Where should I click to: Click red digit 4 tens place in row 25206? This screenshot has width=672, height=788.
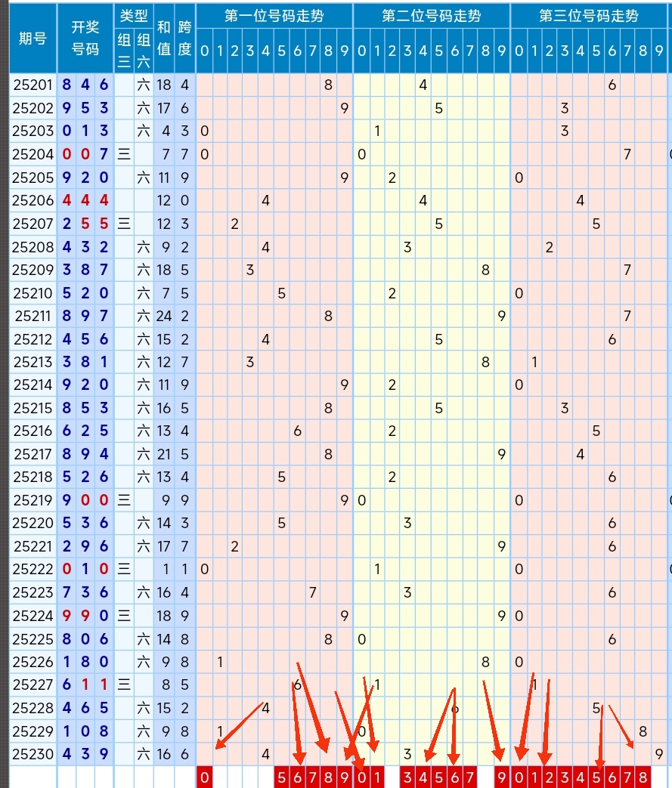tap(85, 200)
